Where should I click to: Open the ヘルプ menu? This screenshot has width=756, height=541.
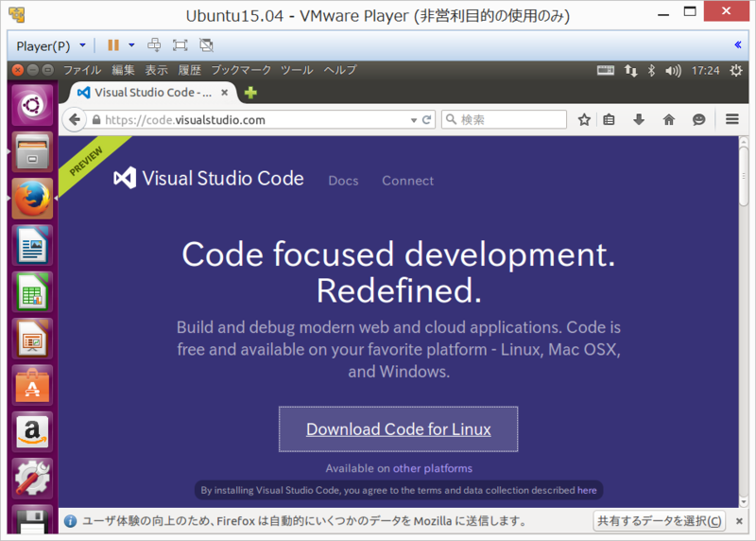tap(340, 70)
